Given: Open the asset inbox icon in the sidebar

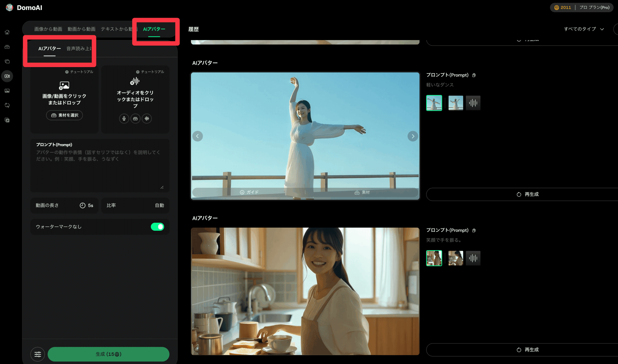Looking at the screenshot, I should 7,47.
